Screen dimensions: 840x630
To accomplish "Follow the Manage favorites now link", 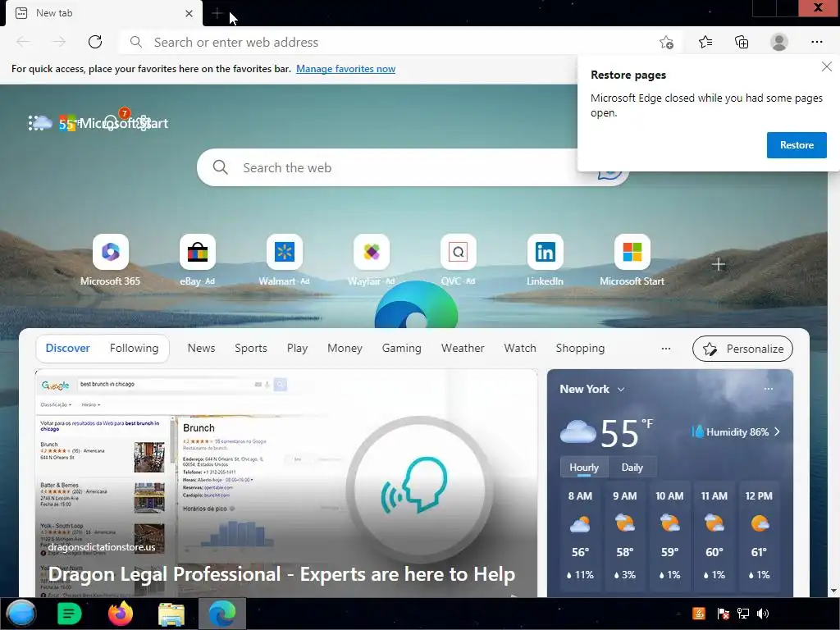I will point(345,69).
